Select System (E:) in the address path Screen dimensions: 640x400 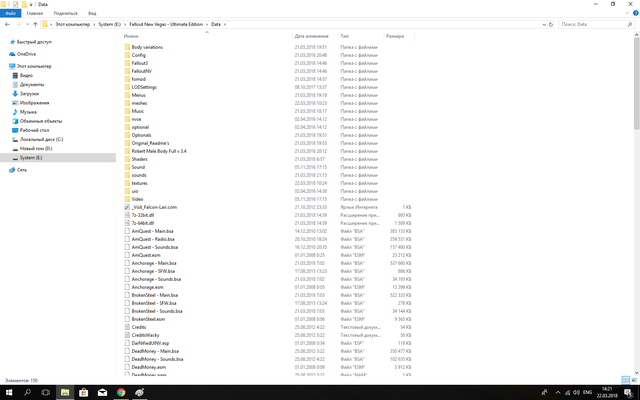[x=109, y=24]
